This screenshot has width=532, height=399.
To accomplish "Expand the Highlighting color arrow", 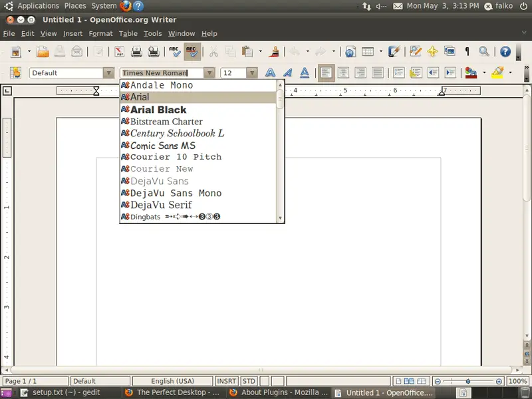I will 510,72.
